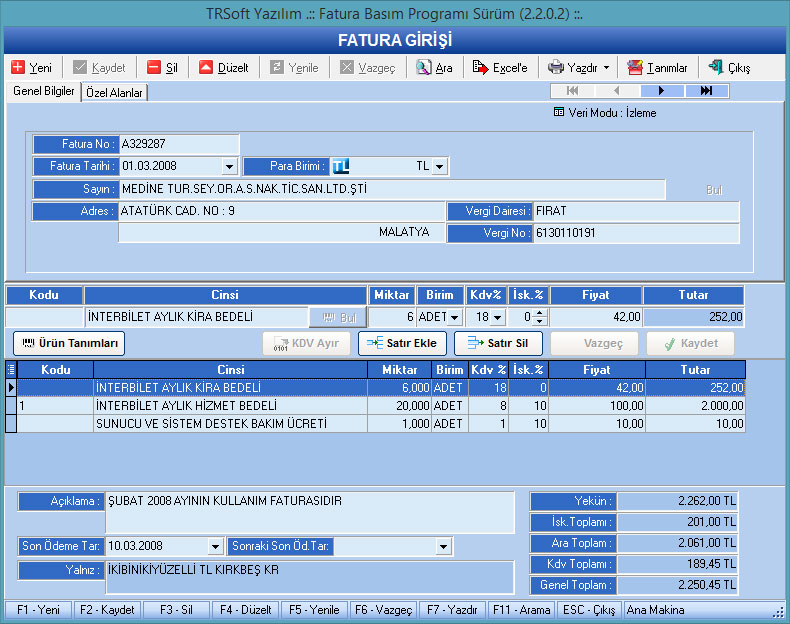Switch to Genel Bilgiler tab
Screen dimensions: 790x624
44,91
